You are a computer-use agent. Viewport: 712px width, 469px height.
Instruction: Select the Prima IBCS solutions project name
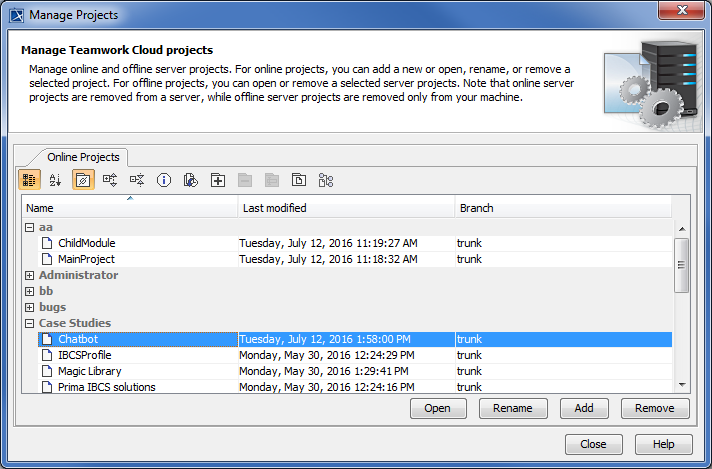point(106,387)
